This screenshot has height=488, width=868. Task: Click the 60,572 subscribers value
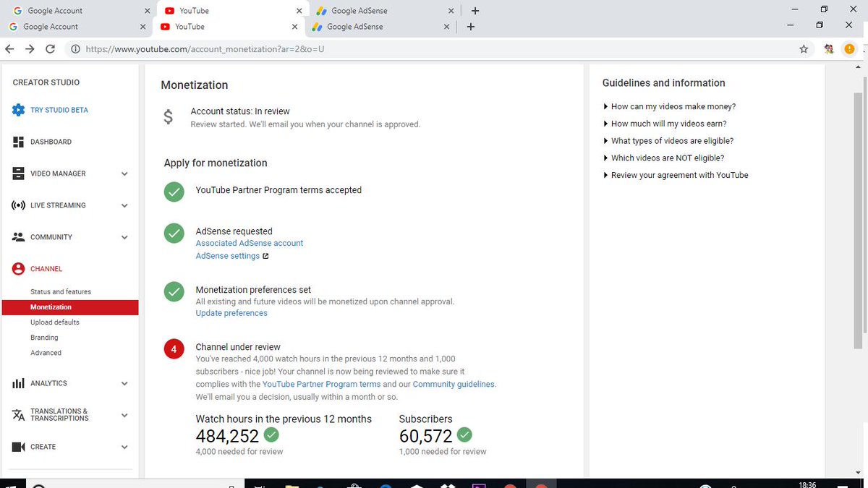coord(426,436)
